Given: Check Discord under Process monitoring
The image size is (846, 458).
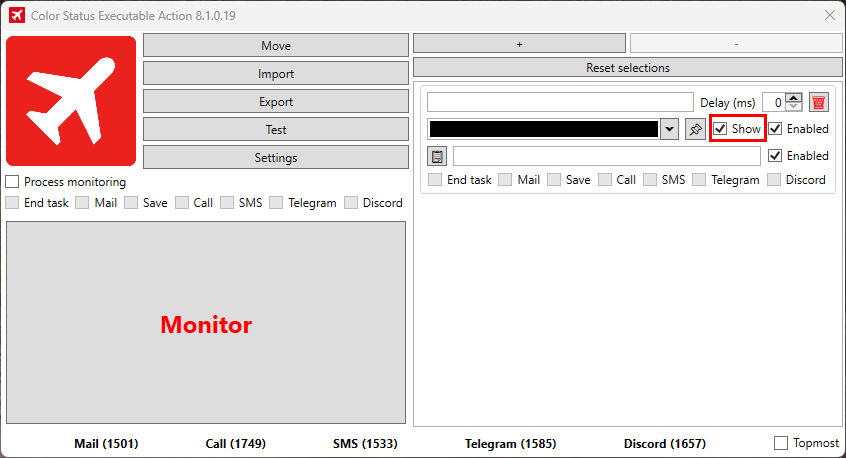Looking at the screenshot, I should [x=351, y=203].
